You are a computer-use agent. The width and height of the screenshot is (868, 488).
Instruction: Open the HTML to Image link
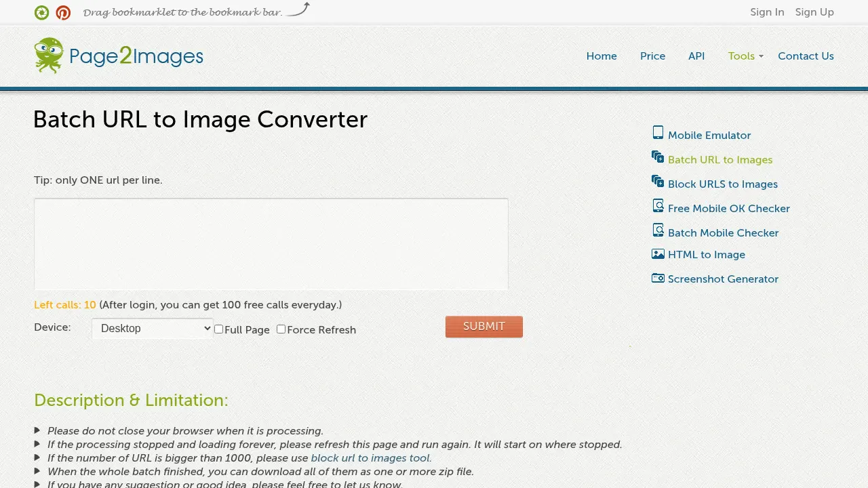[x=707, y=255]
